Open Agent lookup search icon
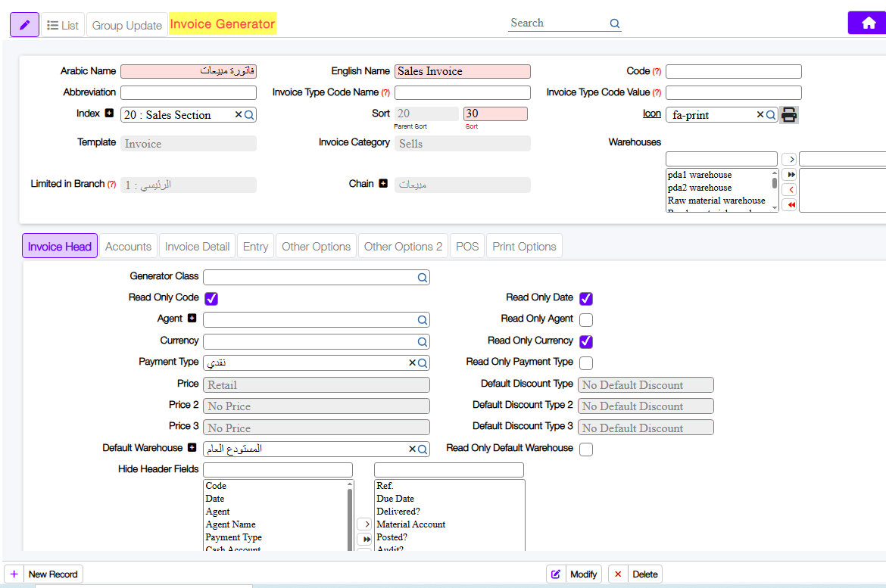Viewport: 886px width, 588px height. 422,319
